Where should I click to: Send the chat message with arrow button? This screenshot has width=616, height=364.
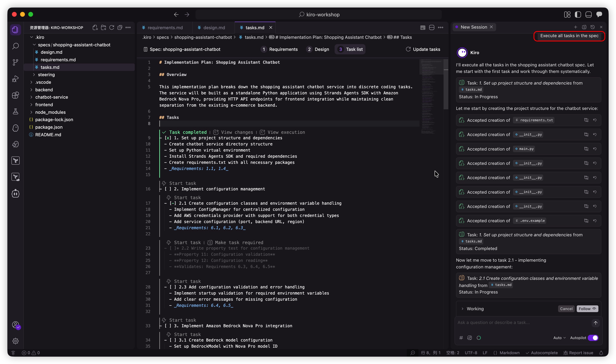click(595, 323)
